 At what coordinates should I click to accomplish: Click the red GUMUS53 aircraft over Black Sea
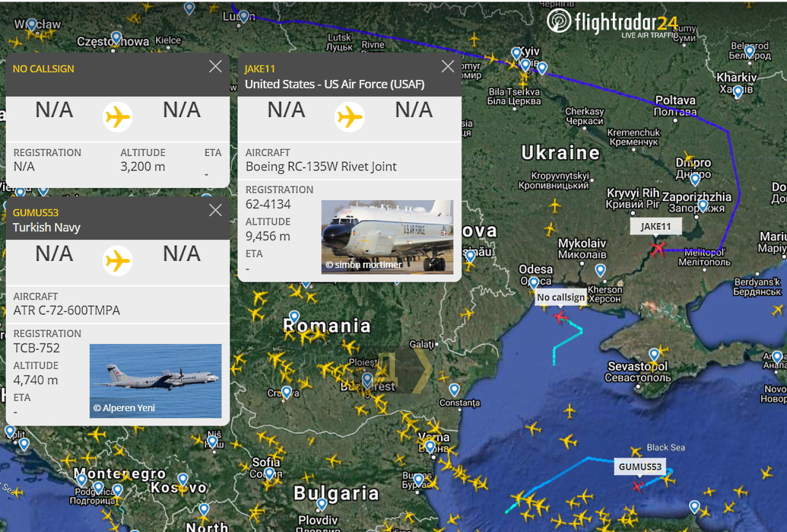[x=638, y=486]
